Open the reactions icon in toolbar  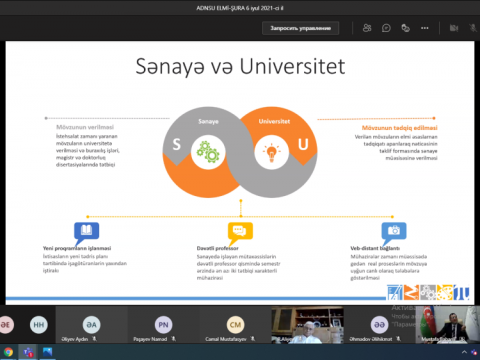(x=405, y=28)
